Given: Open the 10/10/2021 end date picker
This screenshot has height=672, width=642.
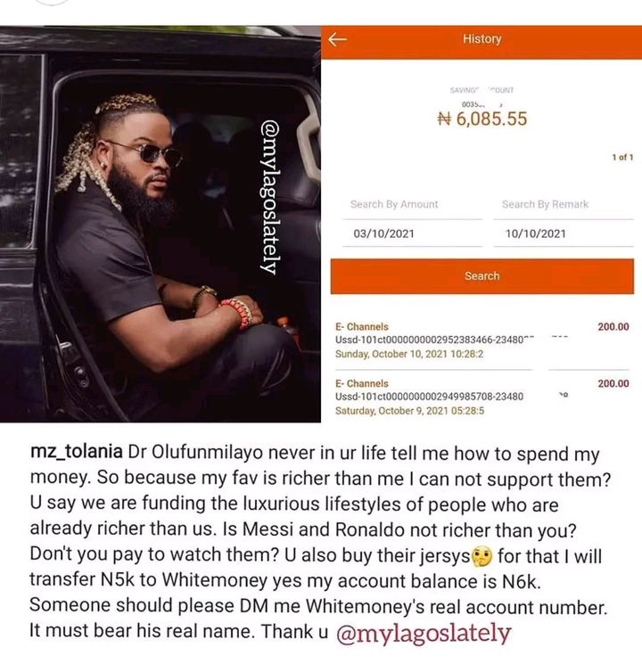Looking at the screenshot, I should [x=564, y=234].
